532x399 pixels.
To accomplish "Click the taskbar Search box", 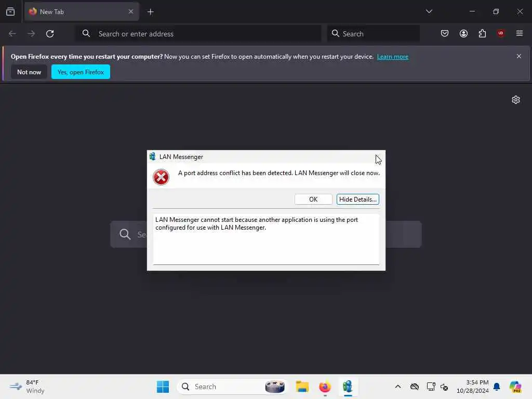I will coord(232,387).
